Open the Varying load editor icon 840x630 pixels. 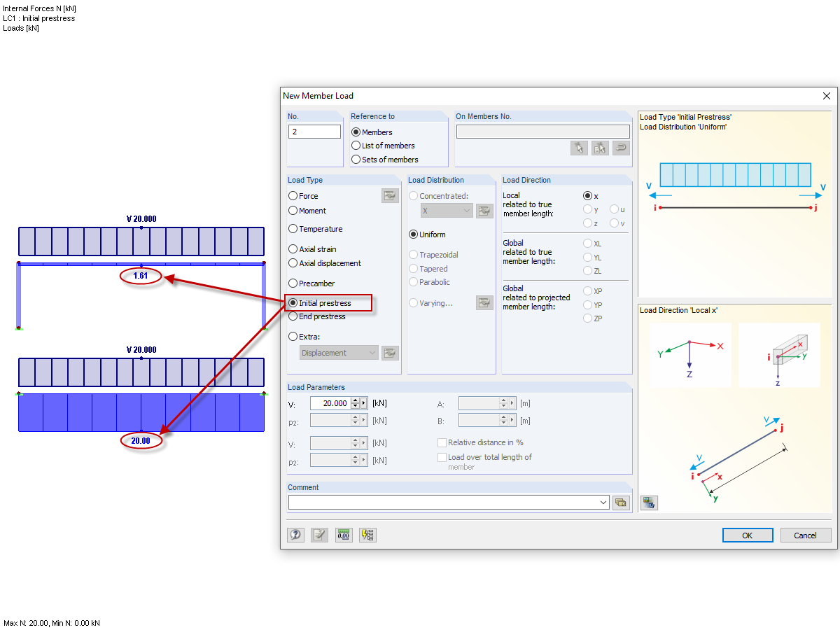point(484,302)
